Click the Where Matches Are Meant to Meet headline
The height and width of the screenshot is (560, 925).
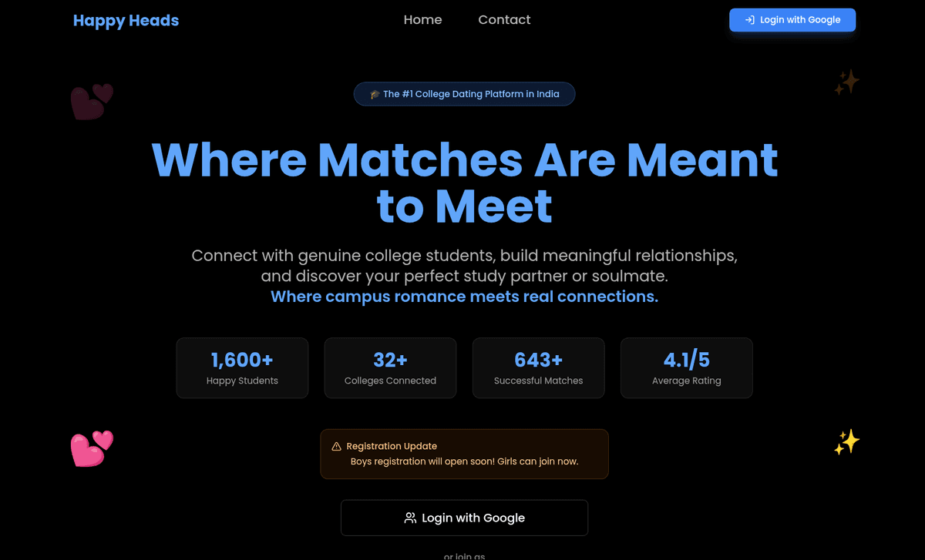coord(464,183)
